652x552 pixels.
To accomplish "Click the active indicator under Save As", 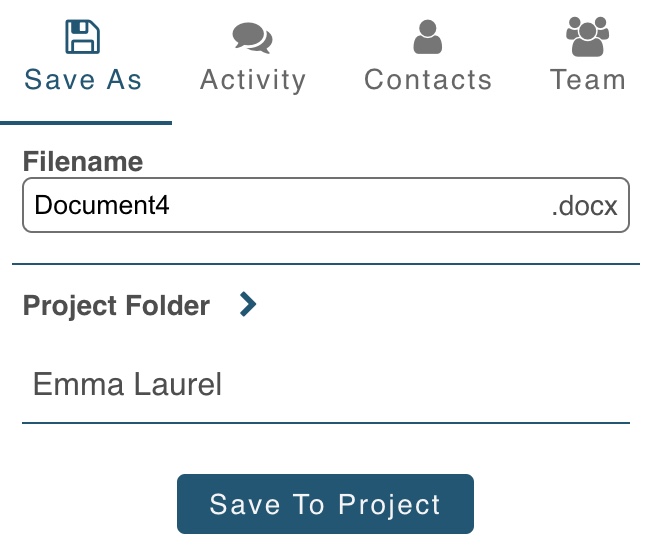I will coord(86,122).
